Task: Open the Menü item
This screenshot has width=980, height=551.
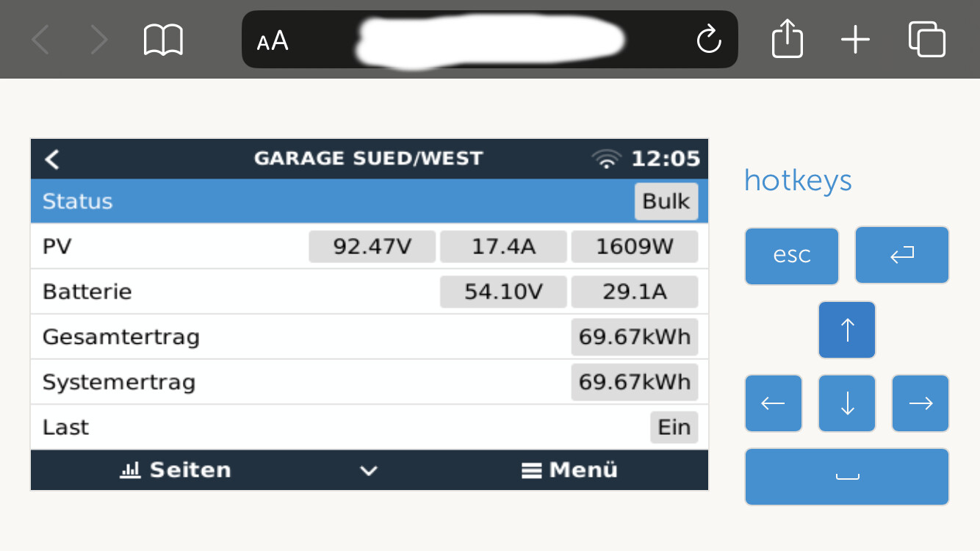Action: point(570,470)
